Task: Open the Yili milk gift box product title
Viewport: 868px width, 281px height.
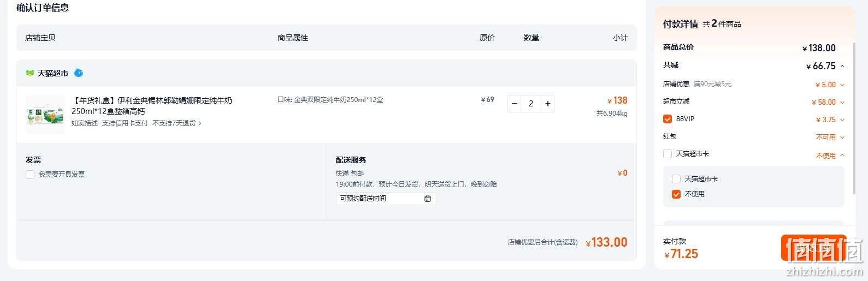Action: pyautogui.click(x=152, y=105)
